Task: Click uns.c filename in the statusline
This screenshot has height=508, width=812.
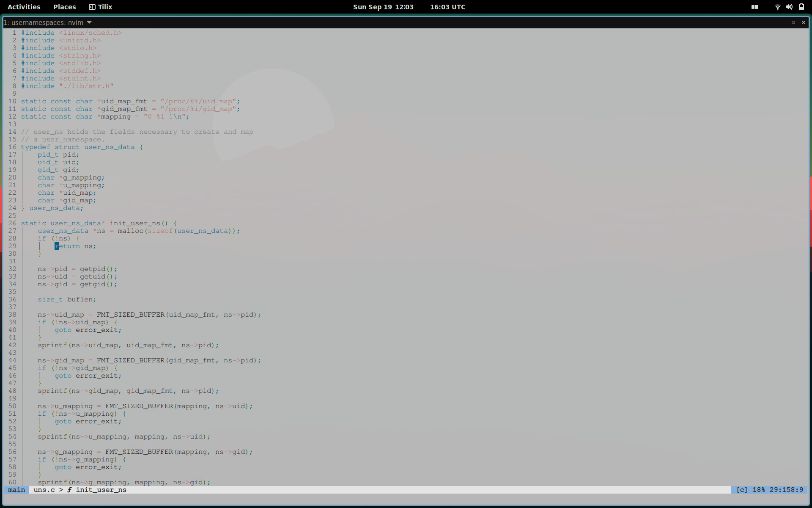Action: point(44,490)
